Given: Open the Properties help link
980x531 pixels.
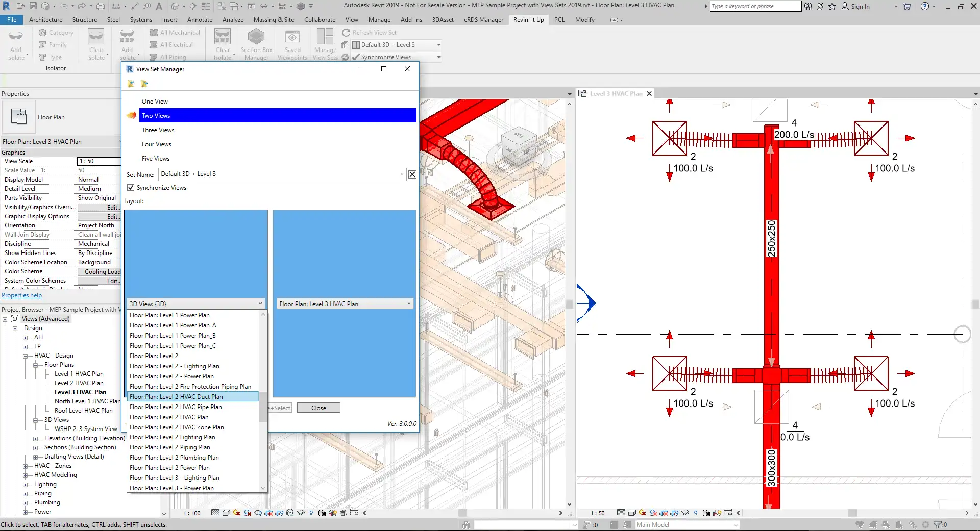Looking at the screenshot, I should 22,296.
